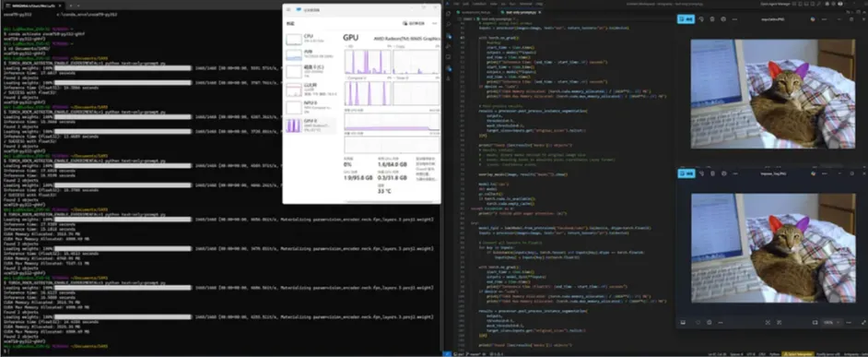Open Source Control view with badge
This screenshot has height=357, width=868.
pos(449,36)
